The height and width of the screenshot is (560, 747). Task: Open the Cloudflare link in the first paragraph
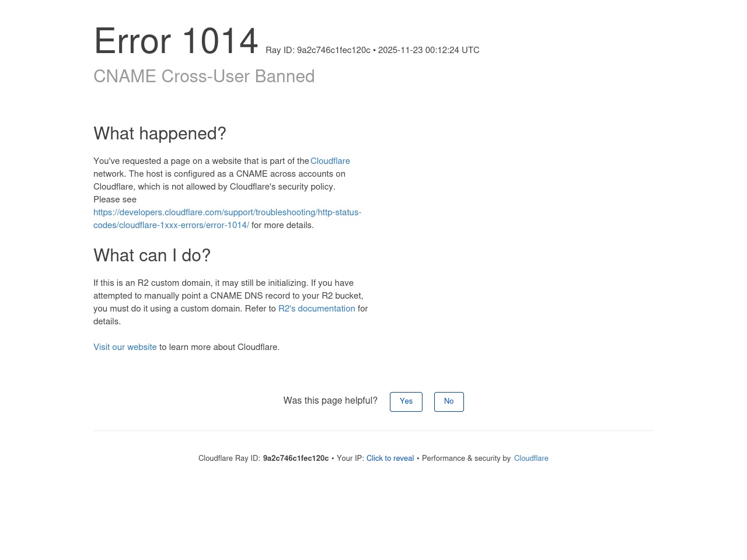330,162
